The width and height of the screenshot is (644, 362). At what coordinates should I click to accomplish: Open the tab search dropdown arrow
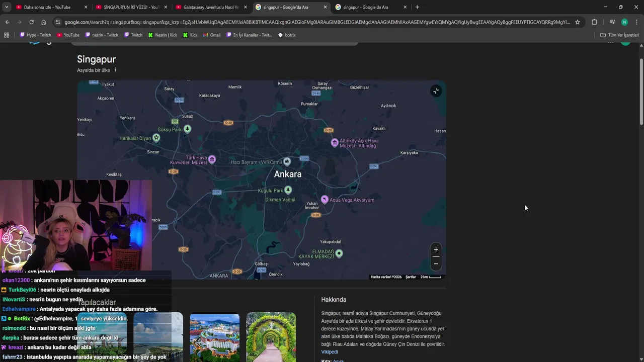[x=7, y=7]
